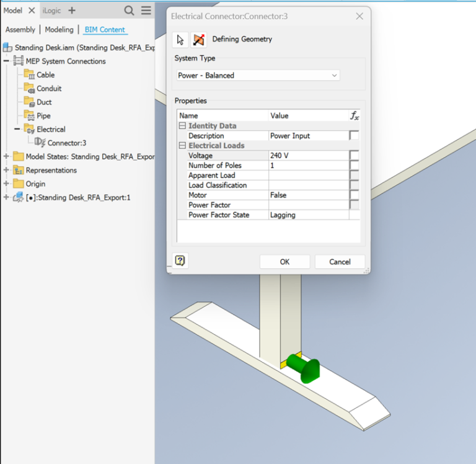
Task: Switch to the Model tab
Action: click(x=13, y=11)
